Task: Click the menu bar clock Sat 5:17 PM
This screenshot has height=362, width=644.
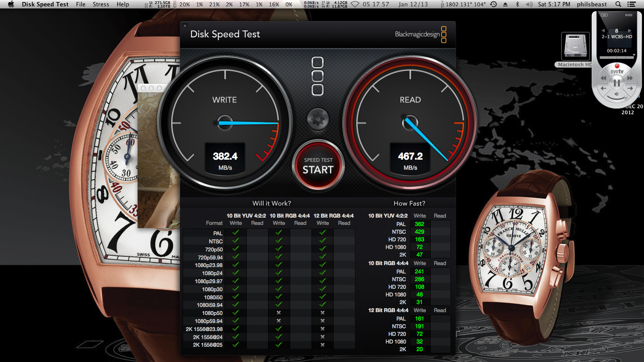Action: click(x=554, y=4)
